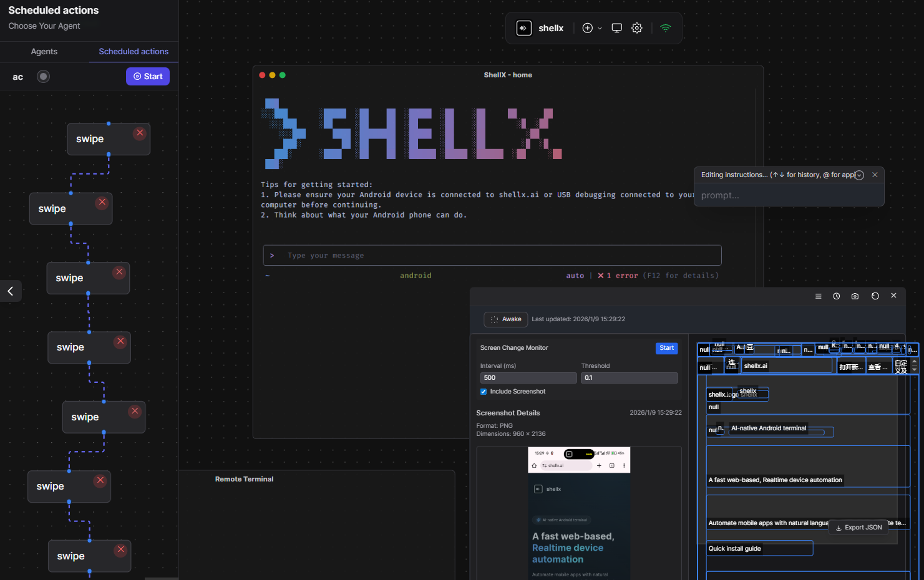Open the ShellX settings gear icon

636,27
